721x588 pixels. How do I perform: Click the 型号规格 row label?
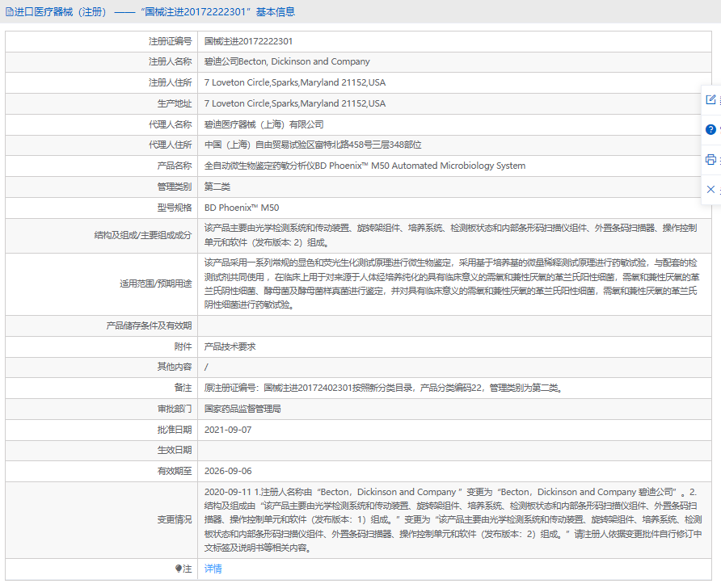point(175,208)
